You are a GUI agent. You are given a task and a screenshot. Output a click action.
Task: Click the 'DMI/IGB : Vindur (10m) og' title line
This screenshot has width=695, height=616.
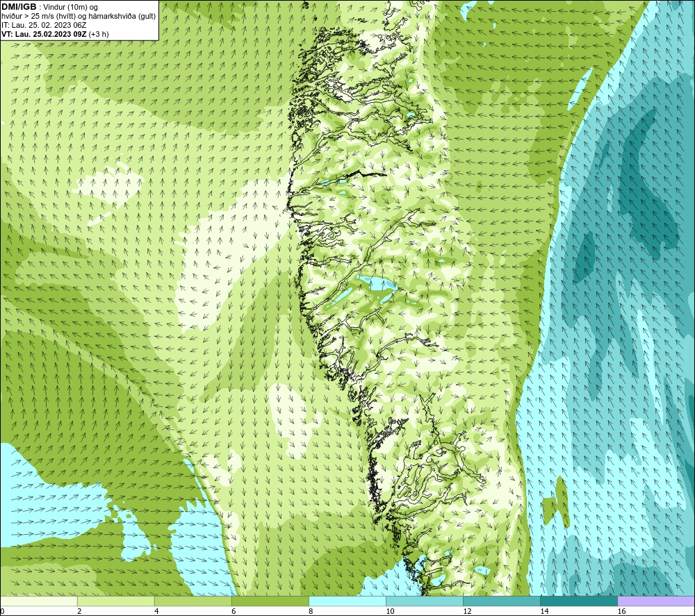click(x=50, y=7)
